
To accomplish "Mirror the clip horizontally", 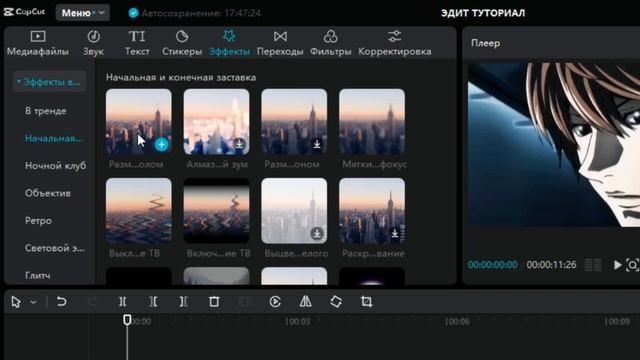I will point(305,302).
